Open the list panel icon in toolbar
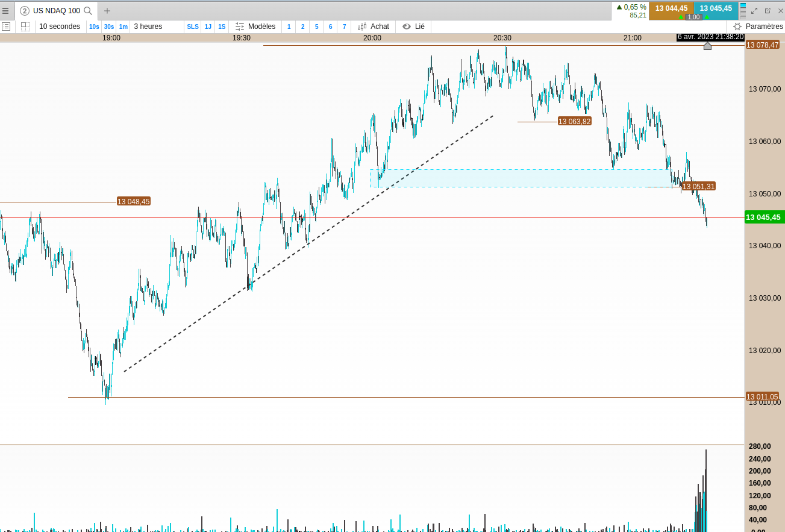 click(6, 27)
